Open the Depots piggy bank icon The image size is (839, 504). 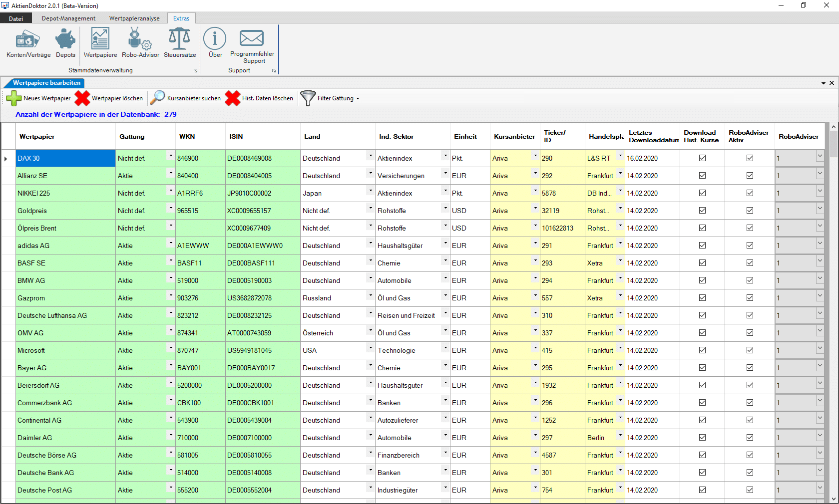pos(65,44)
